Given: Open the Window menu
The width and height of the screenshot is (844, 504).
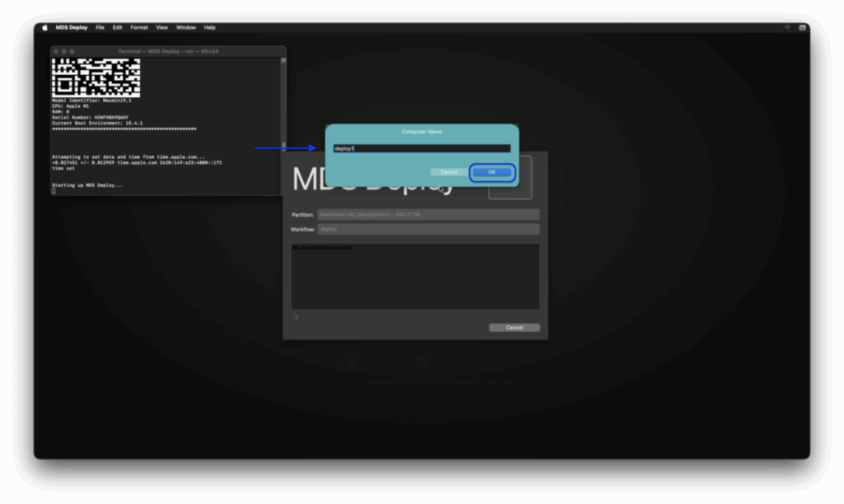Looking at the screenshot, I should (x=185, y=27).
